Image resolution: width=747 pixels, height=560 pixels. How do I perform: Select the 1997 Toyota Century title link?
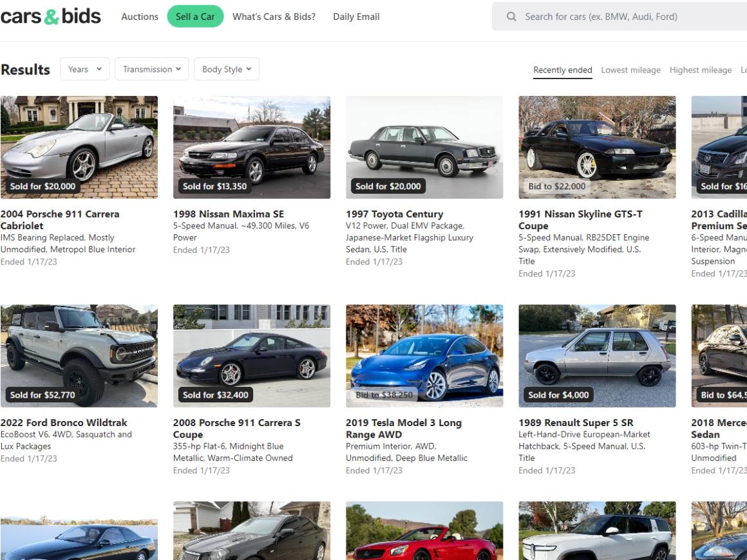coord(394,214)
